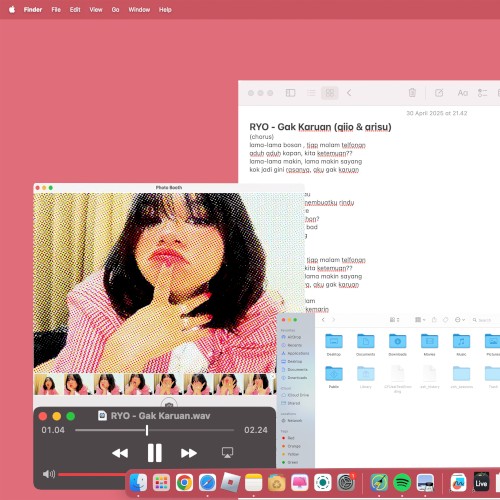Open AirPlay options in audio player
The image size is (500, 500).
(227, 453)
